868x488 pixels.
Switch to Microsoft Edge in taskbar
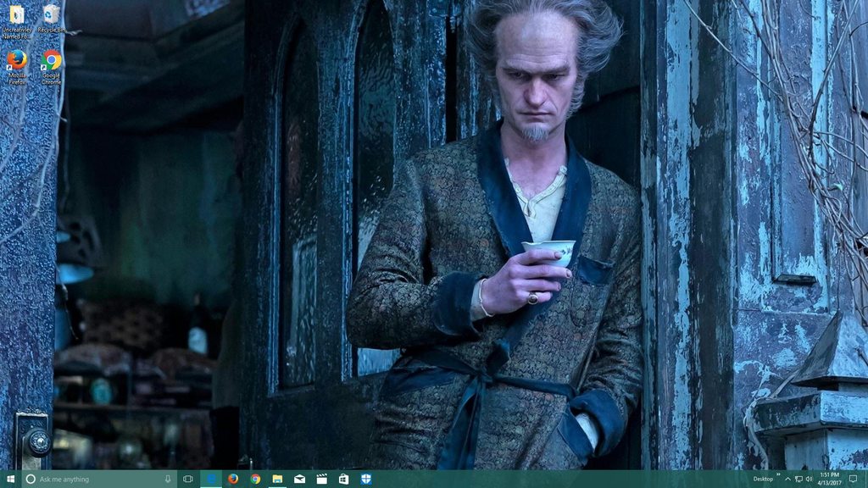(211, 480)
